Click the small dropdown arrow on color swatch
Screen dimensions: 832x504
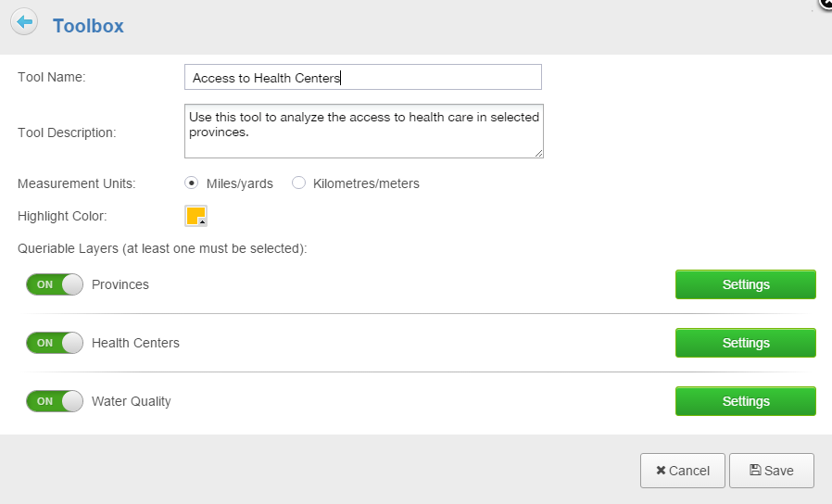coord(202,222)
